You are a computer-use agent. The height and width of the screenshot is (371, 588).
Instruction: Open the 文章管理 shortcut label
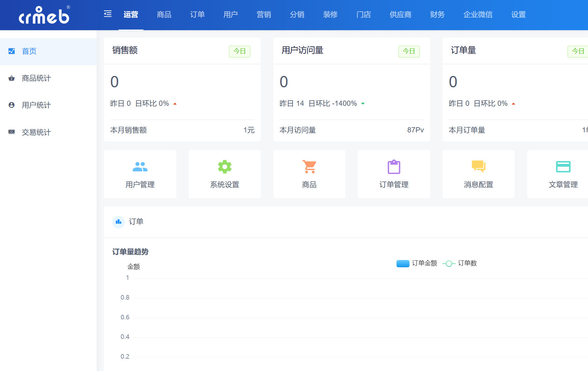point(563,185)
